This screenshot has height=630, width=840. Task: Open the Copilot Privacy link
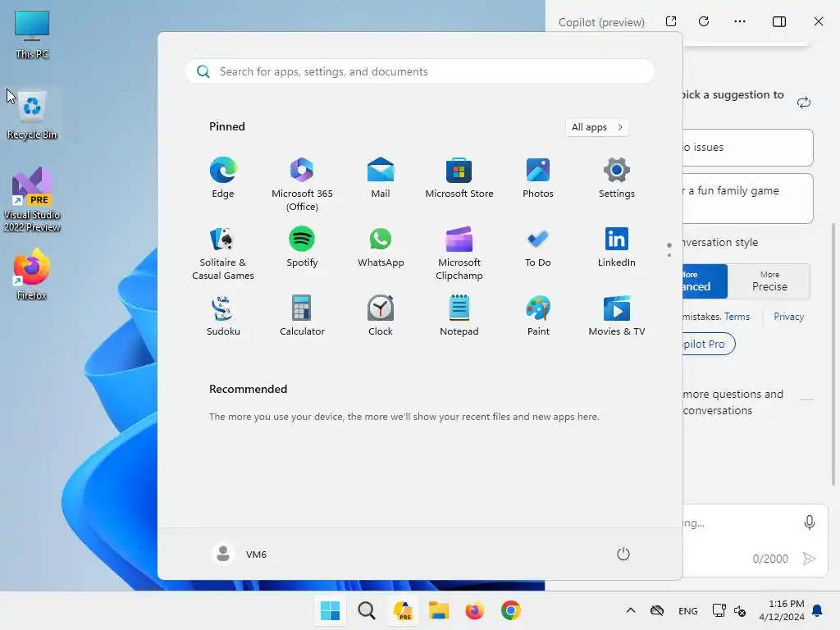click(x=788, y=317)
